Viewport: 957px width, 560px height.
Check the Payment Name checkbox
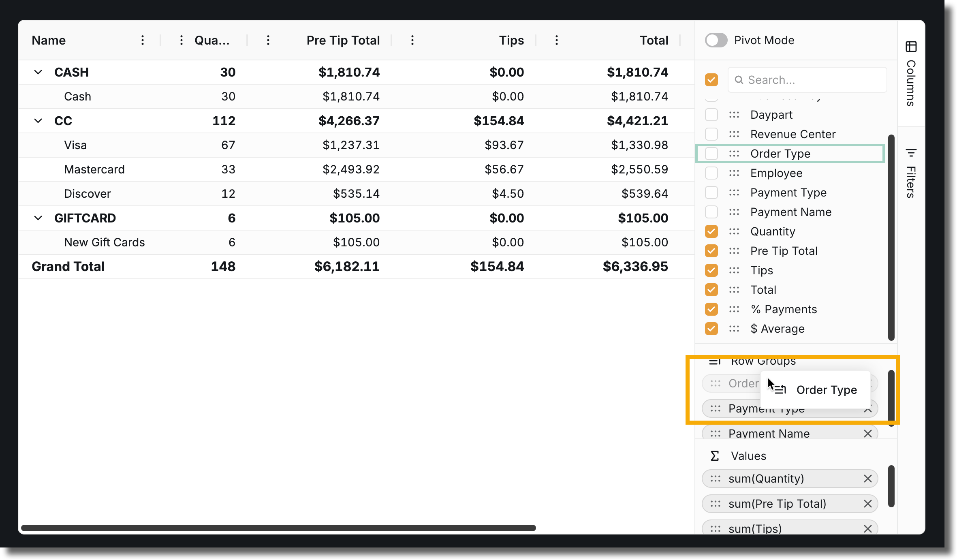[x=711, y=212]
